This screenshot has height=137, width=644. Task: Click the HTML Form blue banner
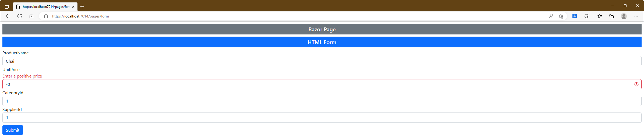[x=322, y=42]
